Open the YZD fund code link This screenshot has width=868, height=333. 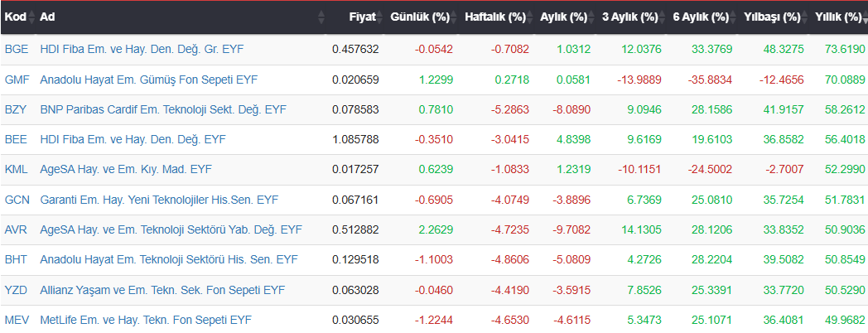(15, 290)
